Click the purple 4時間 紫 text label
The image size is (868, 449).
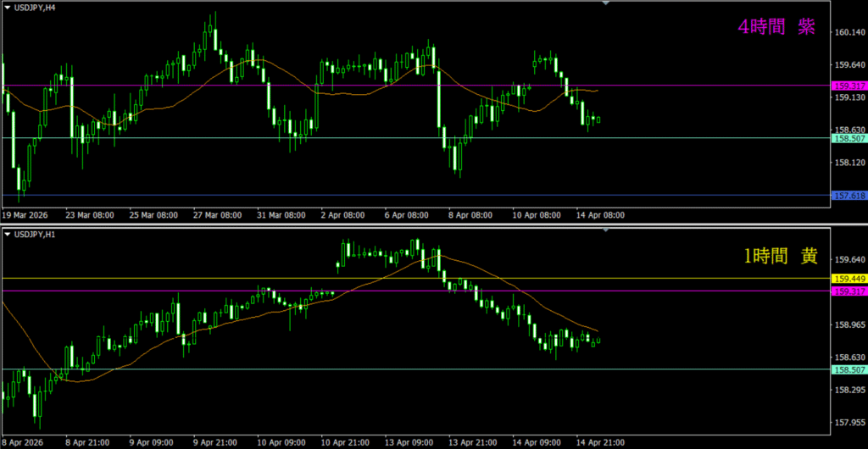776,27
